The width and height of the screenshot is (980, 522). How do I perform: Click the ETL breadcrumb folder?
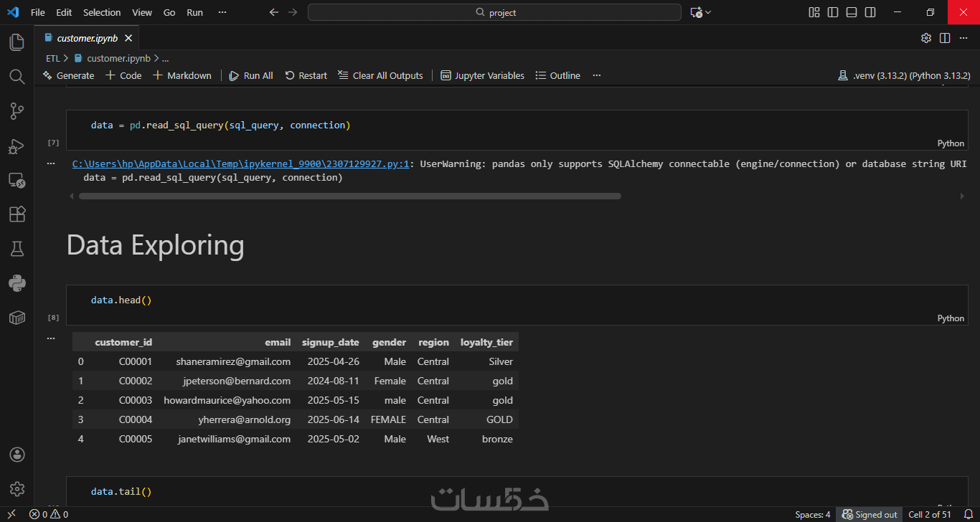[x=53, y=58]
